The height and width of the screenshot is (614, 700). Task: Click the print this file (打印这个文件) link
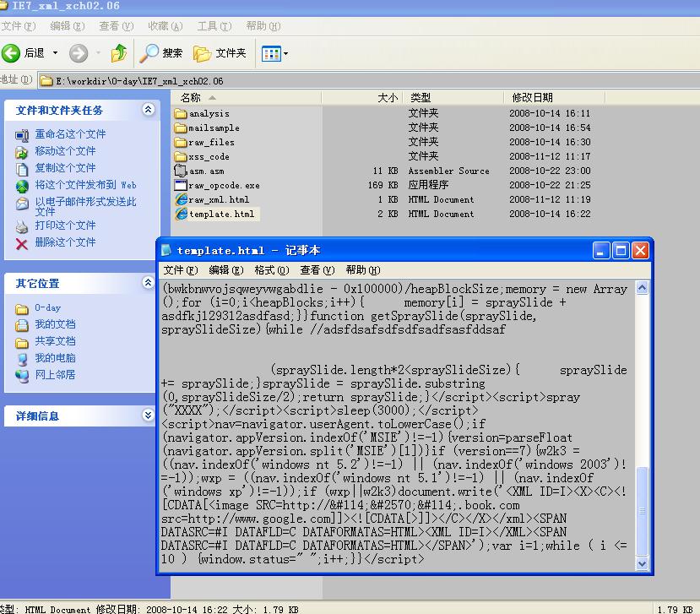[x=66, y=226]
